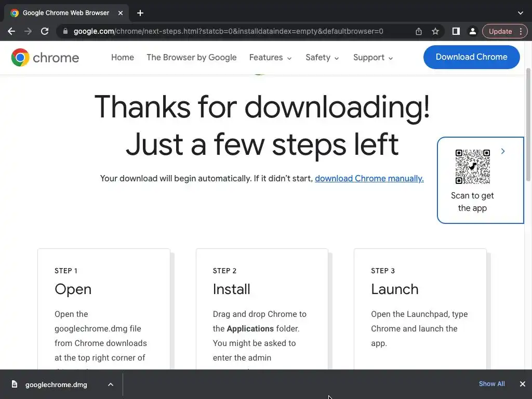
Task: Open the three-dot Chrome menu
Action: click(521, 31)
